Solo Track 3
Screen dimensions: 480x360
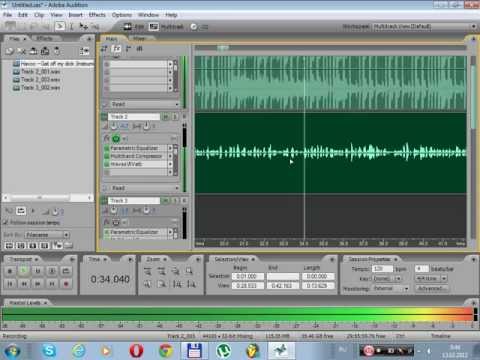tap(175, 201)
